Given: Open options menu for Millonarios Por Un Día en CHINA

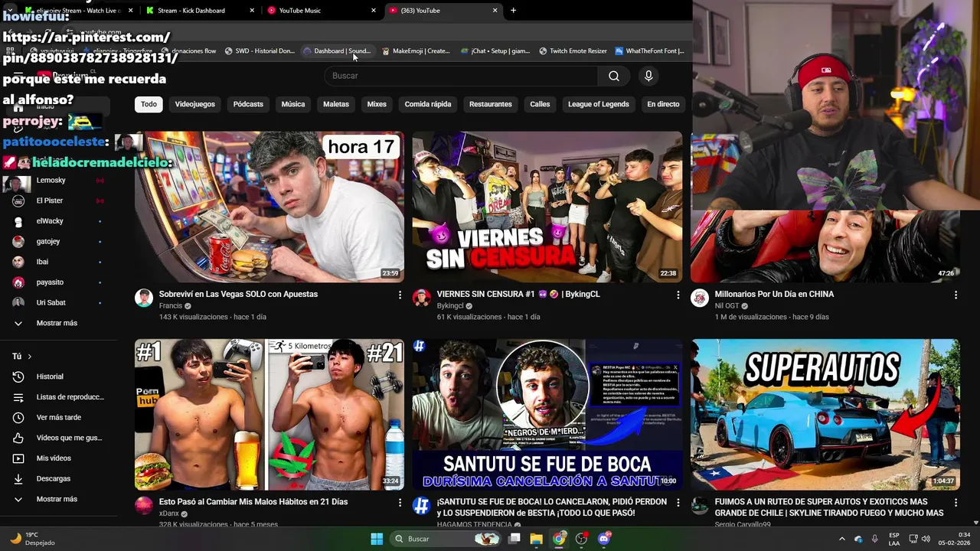Looking at the screenshot, I should pos(955,295).
